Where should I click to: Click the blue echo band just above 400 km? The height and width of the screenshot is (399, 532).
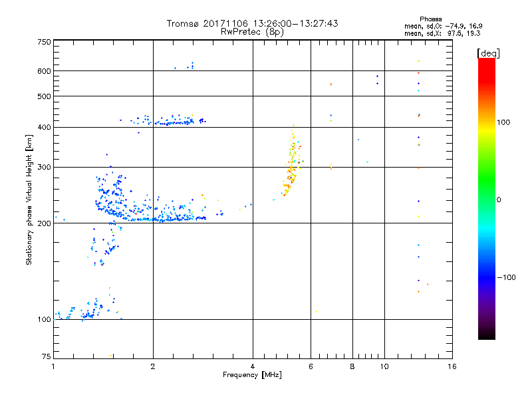click(164, 120)
